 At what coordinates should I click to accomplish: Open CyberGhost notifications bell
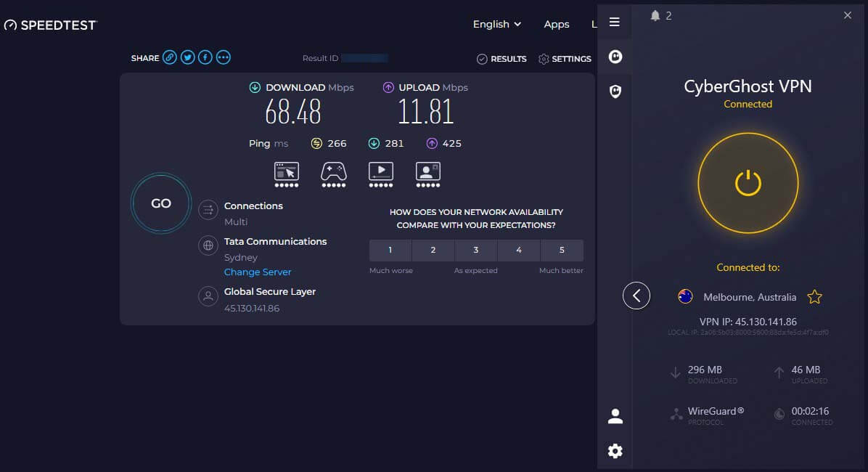coord(655,15)
